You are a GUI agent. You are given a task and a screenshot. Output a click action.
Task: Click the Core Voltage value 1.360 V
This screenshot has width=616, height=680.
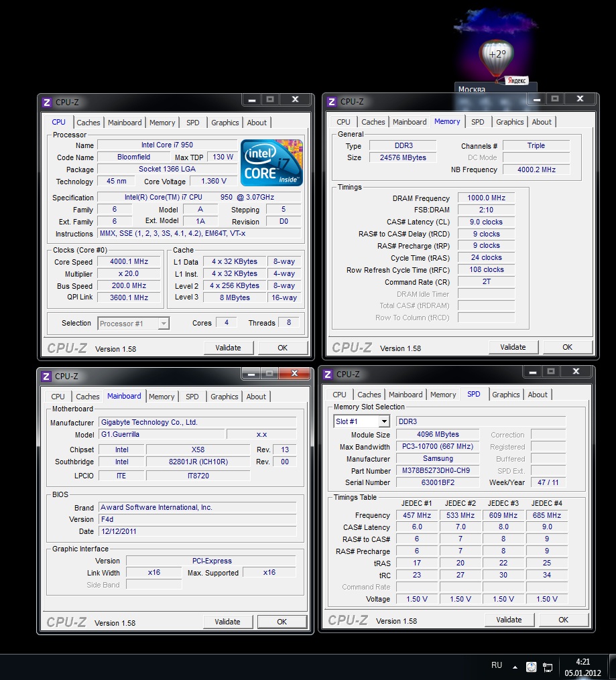pyautogui.click(x=213, y=182)
